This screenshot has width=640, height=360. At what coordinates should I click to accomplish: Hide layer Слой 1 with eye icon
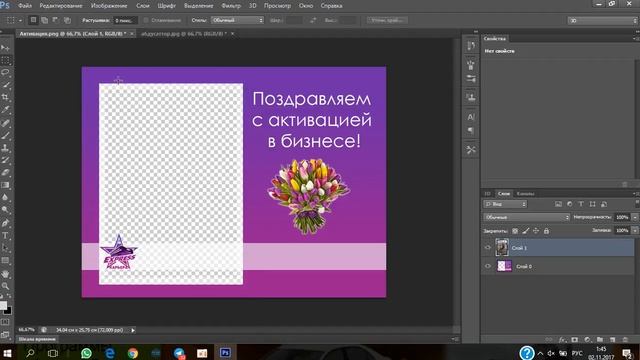[488, 247]
